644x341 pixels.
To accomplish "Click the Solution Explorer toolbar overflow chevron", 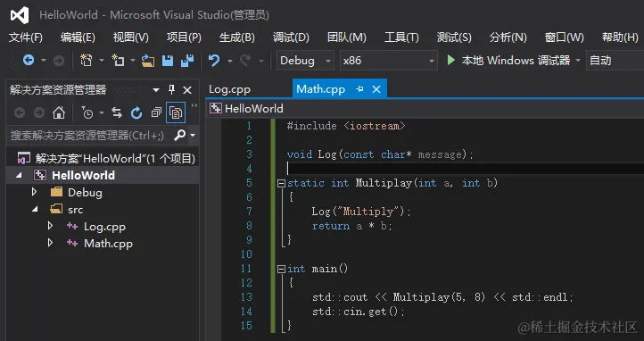I will [194, 106].
